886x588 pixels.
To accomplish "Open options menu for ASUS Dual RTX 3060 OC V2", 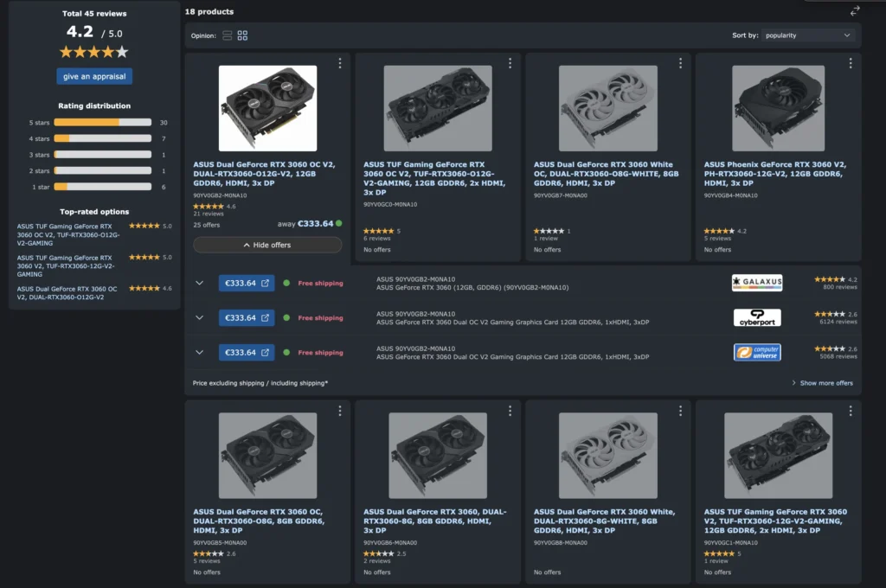I will coord(339,63).
